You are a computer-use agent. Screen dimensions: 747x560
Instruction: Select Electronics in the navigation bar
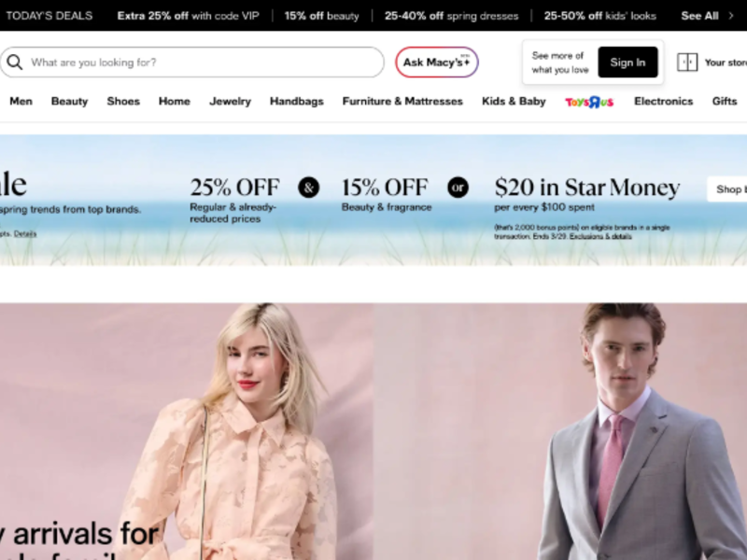663,101
